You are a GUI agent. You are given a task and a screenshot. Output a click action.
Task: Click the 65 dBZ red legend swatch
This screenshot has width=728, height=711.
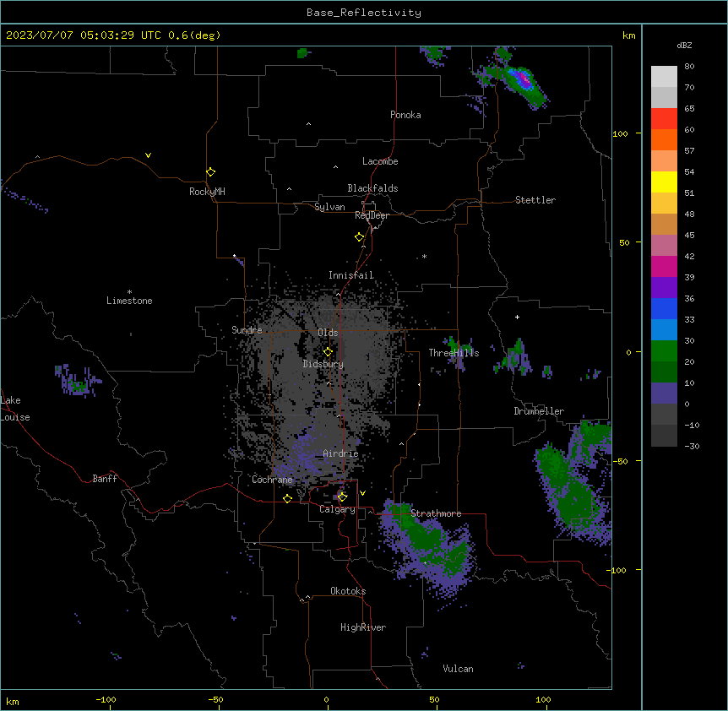click(x=664, y=119)
